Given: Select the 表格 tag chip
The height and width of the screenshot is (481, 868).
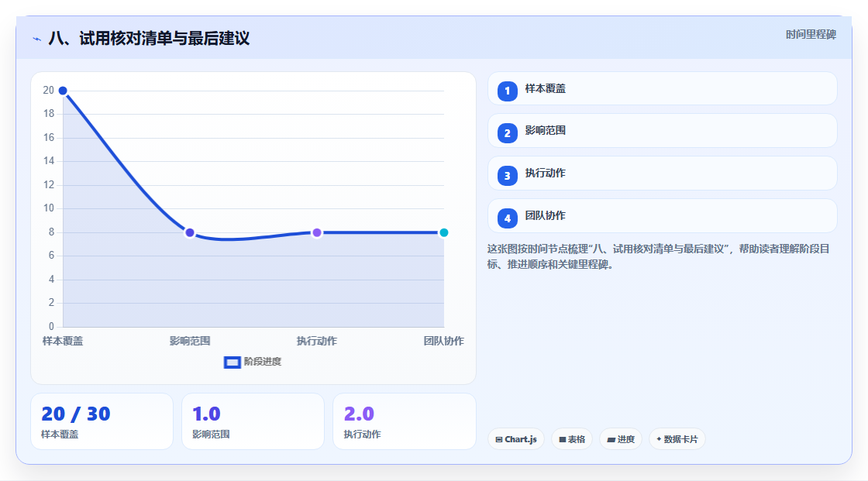Looking at the screenshot, I should [572, 439].
